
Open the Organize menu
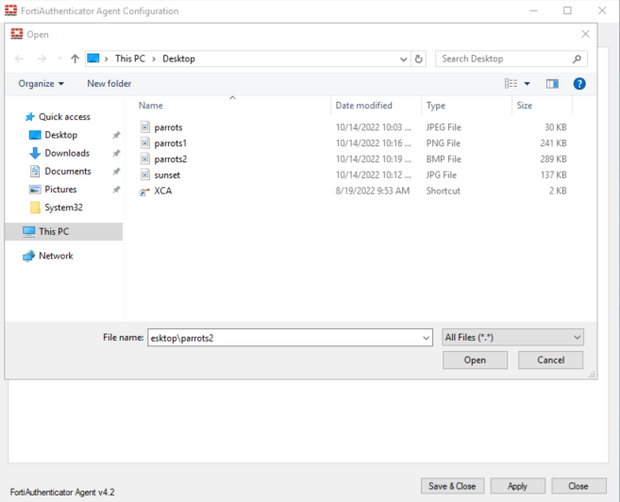41,83
